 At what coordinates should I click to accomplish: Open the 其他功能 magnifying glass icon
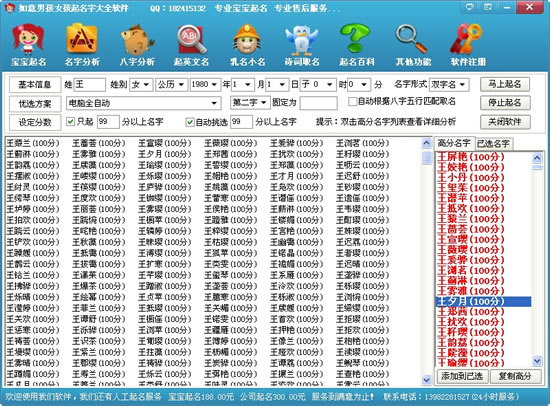[413, 45]
